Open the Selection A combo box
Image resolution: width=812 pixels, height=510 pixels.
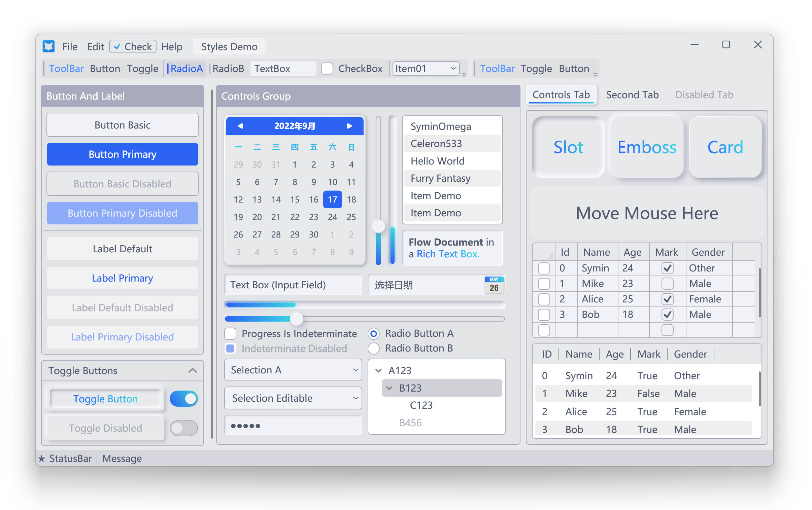[x=293, y=370]
